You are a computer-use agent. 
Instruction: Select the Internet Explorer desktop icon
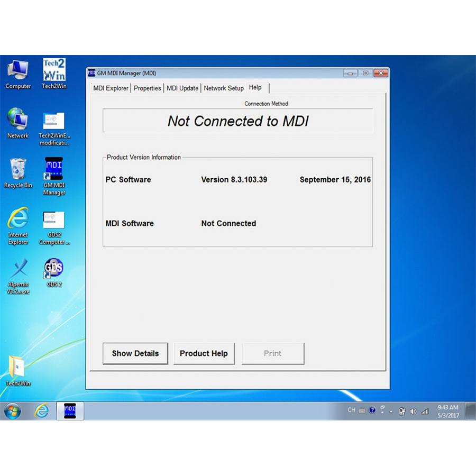pos(18,226)
